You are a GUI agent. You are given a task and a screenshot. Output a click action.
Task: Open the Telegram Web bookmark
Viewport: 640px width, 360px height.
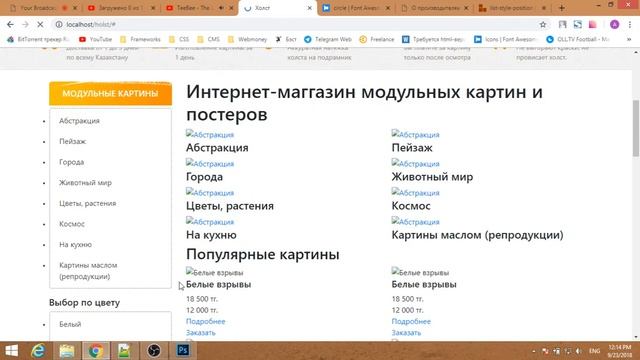click(x=328, y=39)
